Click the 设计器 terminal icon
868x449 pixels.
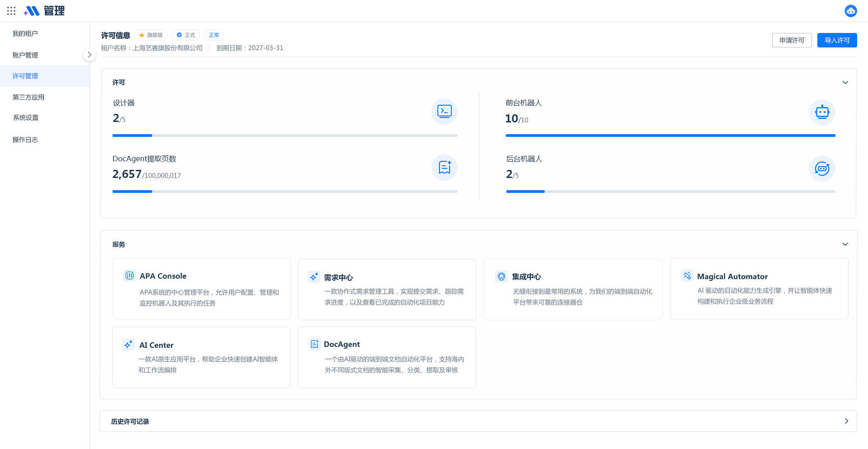444,112
